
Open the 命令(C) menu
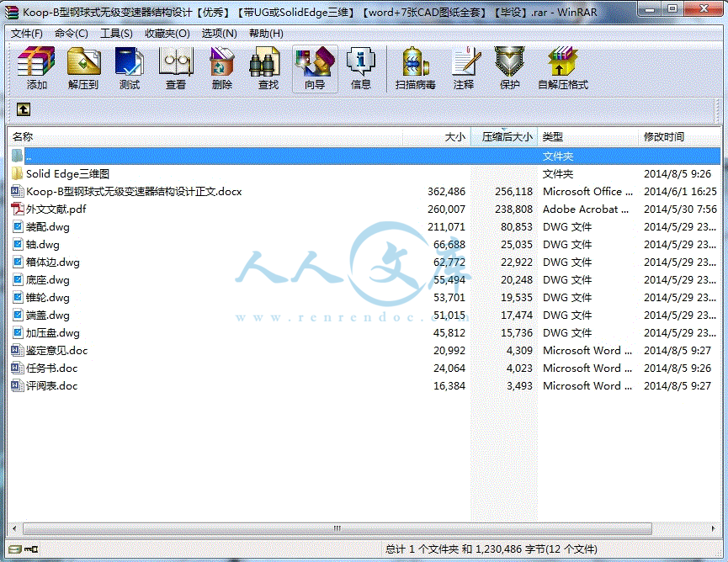tap(71, 34)
